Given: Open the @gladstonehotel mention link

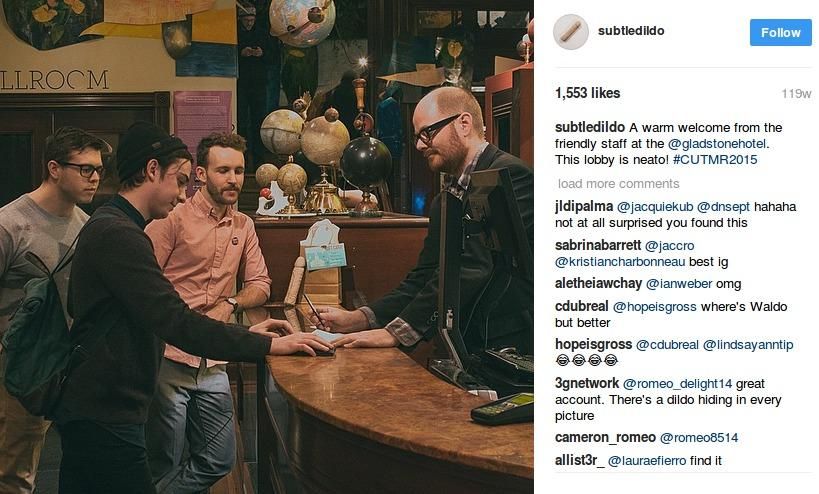Looking at the screenshot, I should click(x=718, y=144).
